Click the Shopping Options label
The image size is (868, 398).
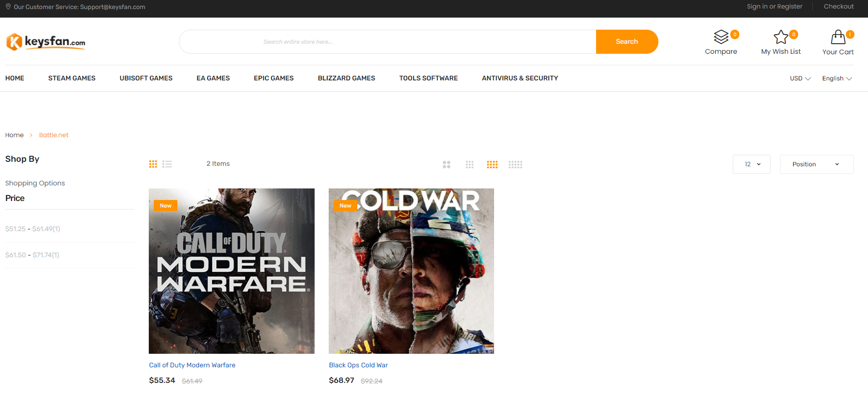[35, 183]
